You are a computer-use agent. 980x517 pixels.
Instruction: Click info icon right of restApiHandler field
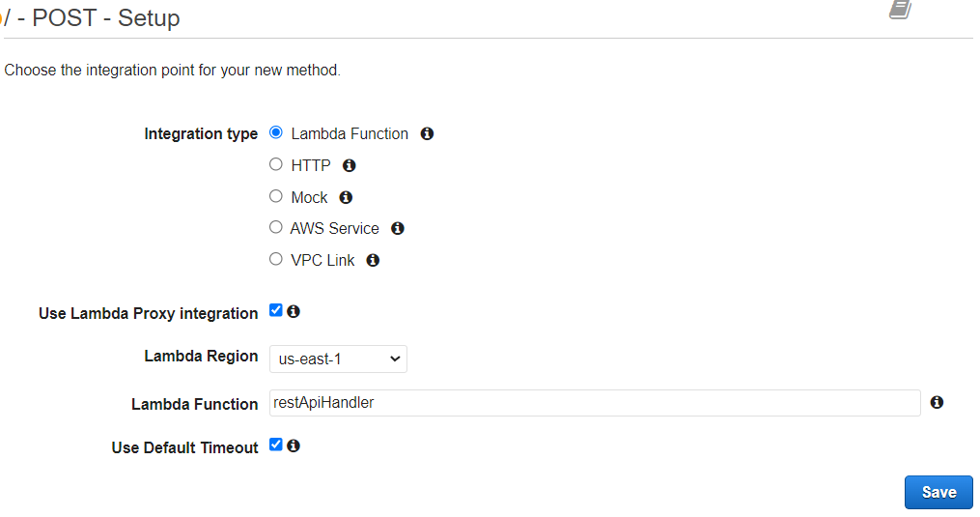tap(937, 402)
